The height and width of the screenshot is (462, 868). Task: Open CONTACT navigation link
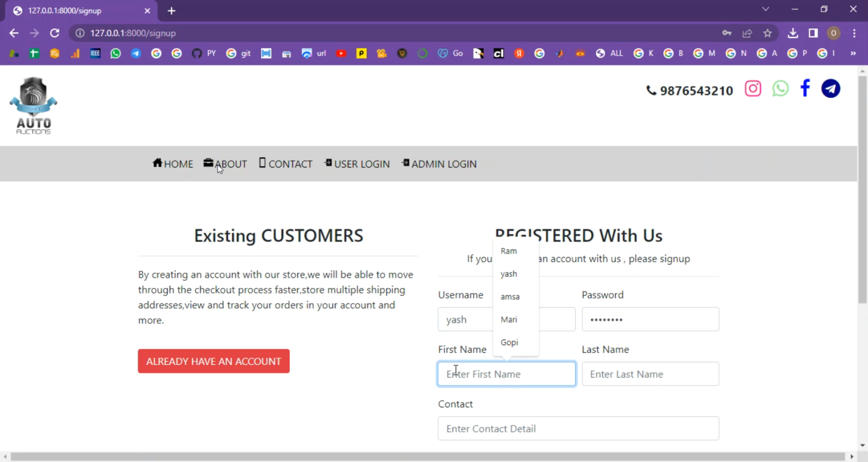coord(286,164)
